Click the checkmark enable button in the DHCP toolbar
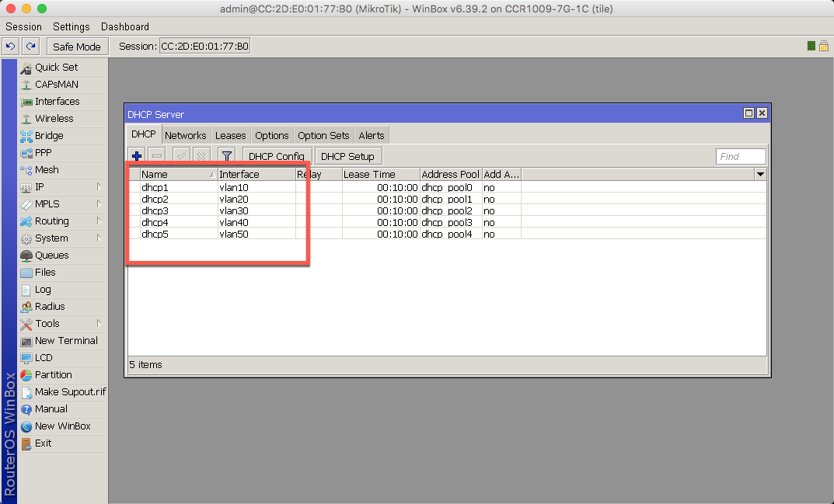834x504 pixels. point(181,156)
